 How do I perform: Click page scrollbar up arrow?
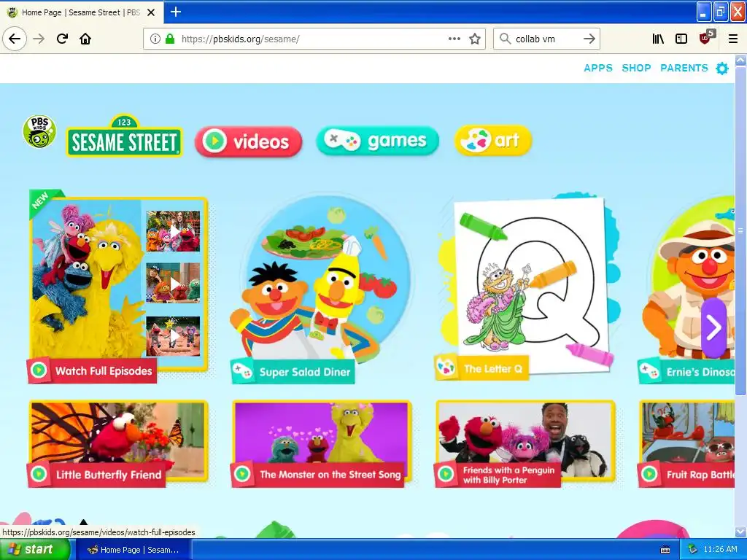pos(741,61)
